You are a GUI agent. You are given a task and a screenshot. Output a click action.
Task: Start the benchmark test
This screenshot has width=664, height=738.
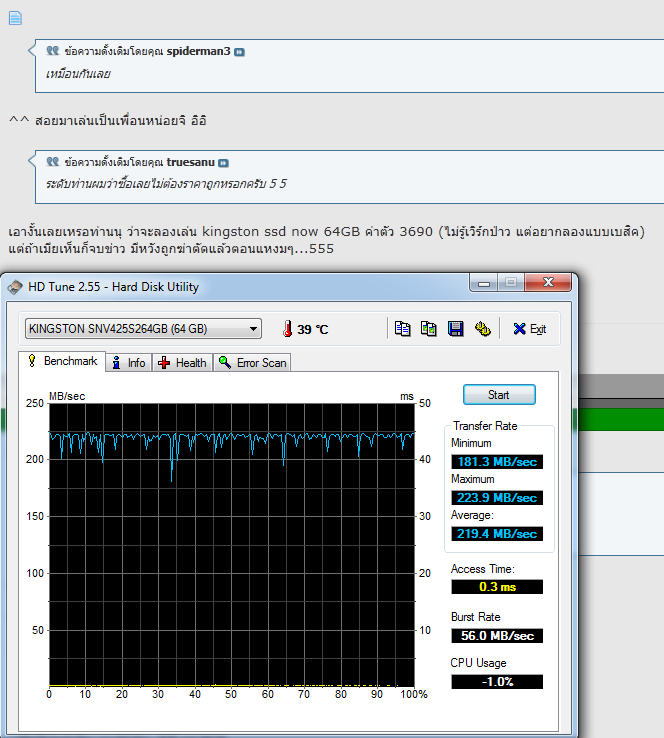click(x=499, y=394)
